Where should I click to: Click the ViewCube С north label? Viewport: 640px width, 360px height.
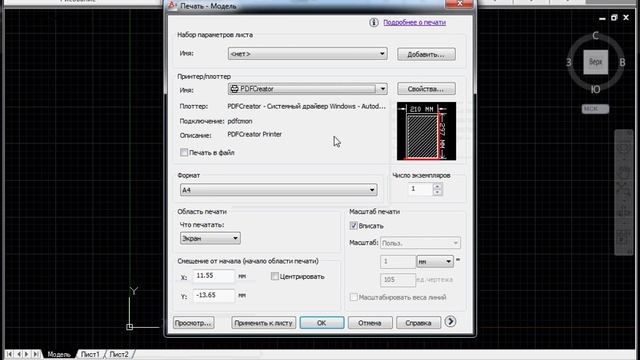click(x=596, y=36)
